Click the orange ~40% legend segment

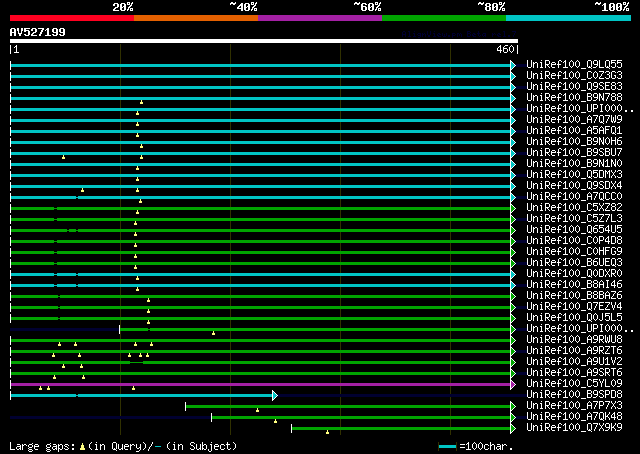(195, 18)
